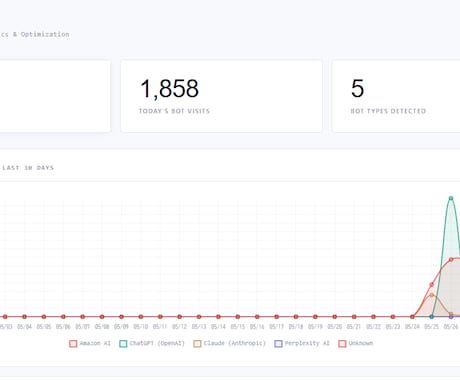Click the 05/23 date axis label
This screenshot has height=380, width=460.
[393, 327]
